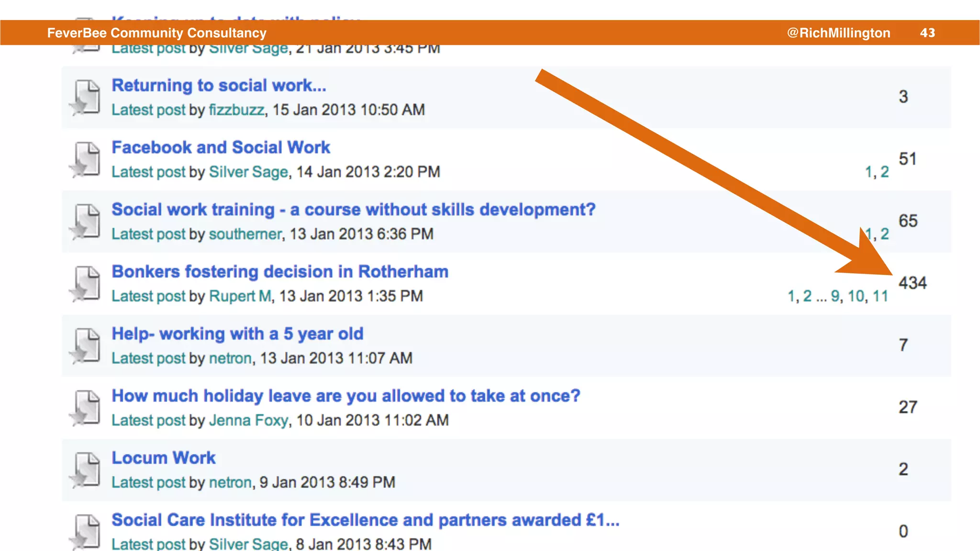The image size is (980, 551).
Task: Open 'Help- working with a 5 year old'
Action: tap(237, 334)
